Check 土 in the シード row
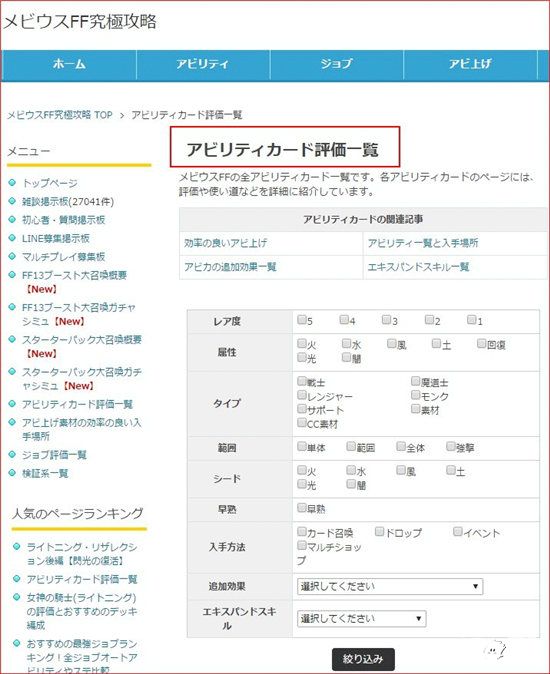The height and width of the screenshot is (674, 550). [450, 470]
